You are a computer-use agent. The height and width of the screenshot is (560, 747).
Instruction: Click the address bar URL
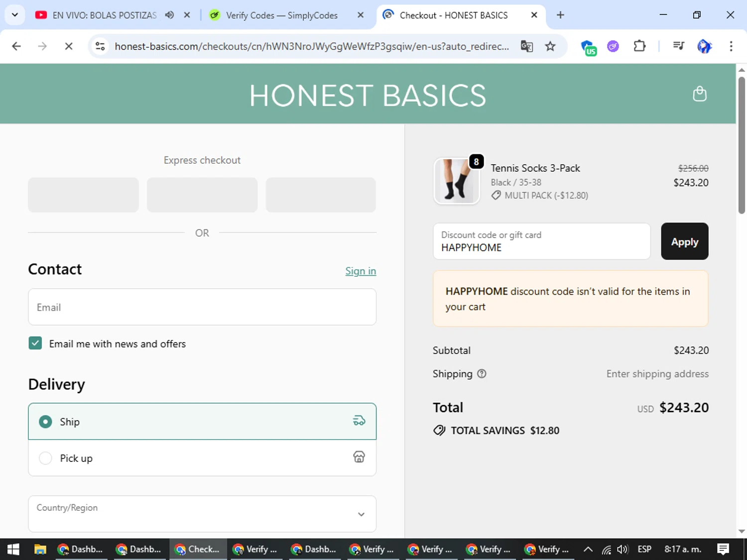click(312, 46)
